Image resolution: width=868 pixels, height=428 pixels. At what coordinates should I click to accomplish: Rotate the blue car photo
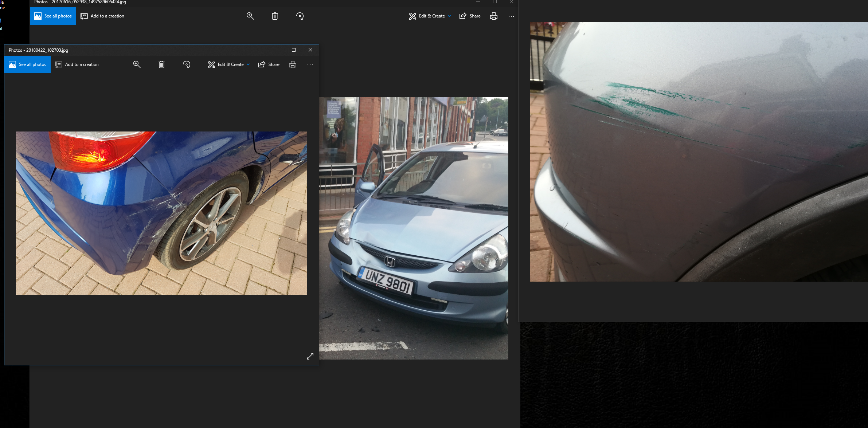tap(187, 64)
